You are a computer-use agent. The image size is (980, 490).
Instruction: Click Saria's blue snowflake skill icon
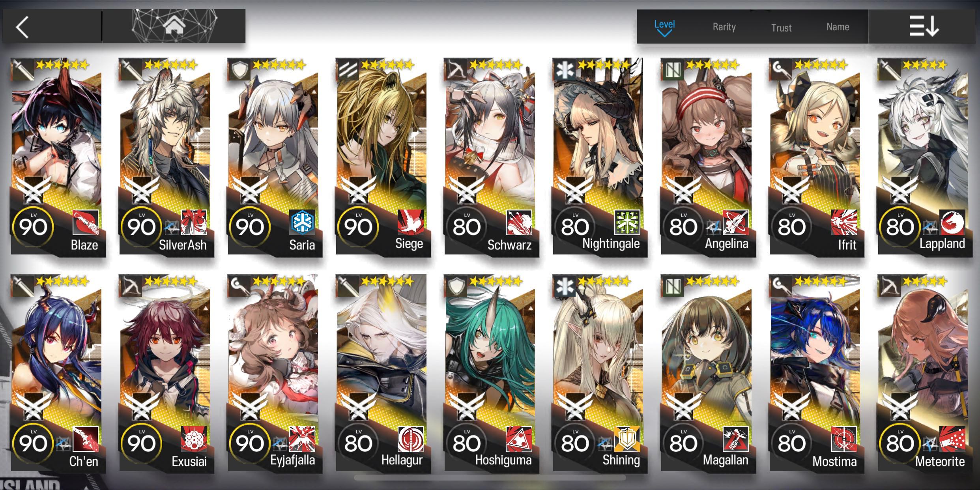click(x=303, y=223)
